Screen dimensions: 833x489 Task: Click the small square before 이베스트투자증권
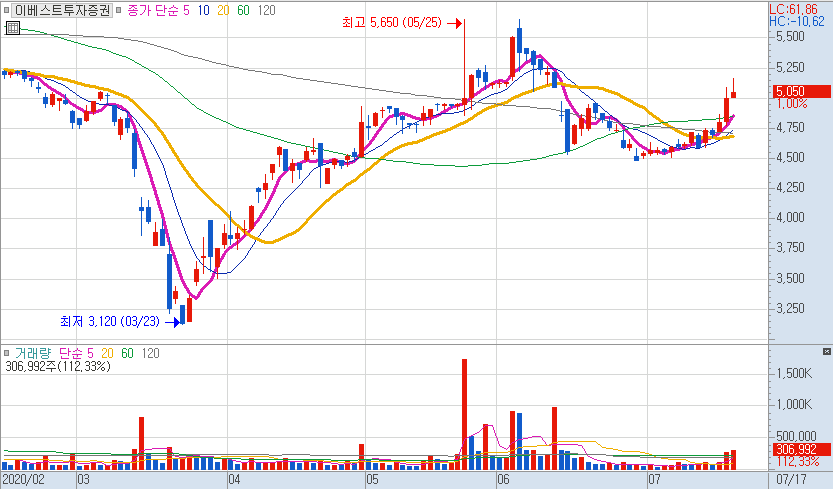coord(6,10)
